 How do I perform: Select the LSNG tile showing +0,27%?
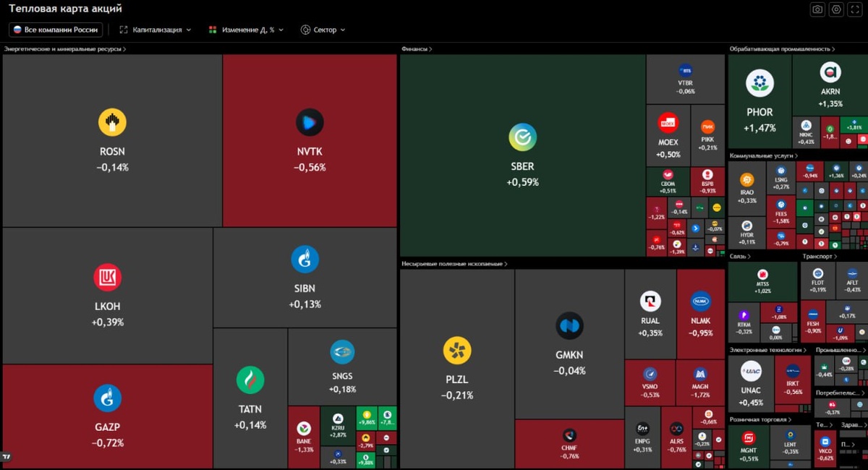click(x=781, y=179)
